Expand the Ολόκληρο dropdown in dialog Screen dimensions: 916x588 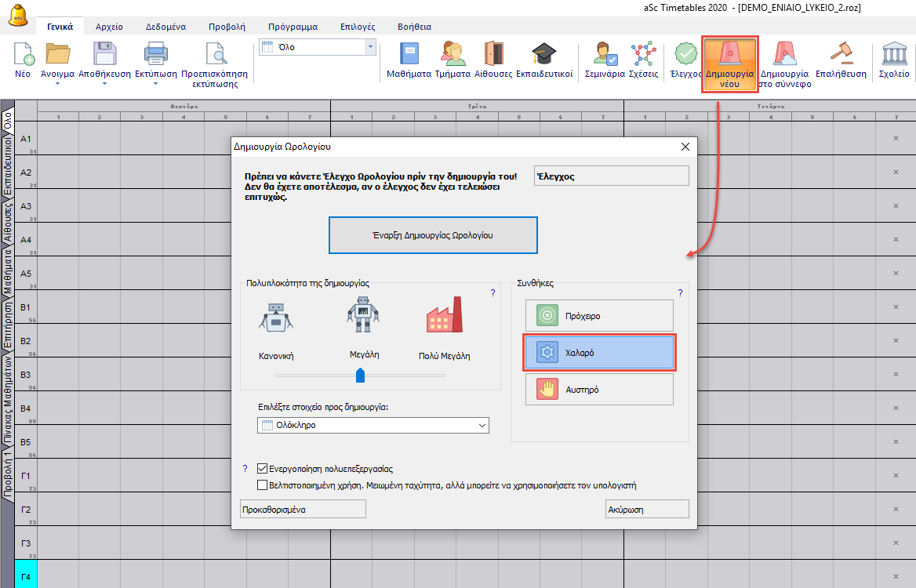[x=482, y=425]
